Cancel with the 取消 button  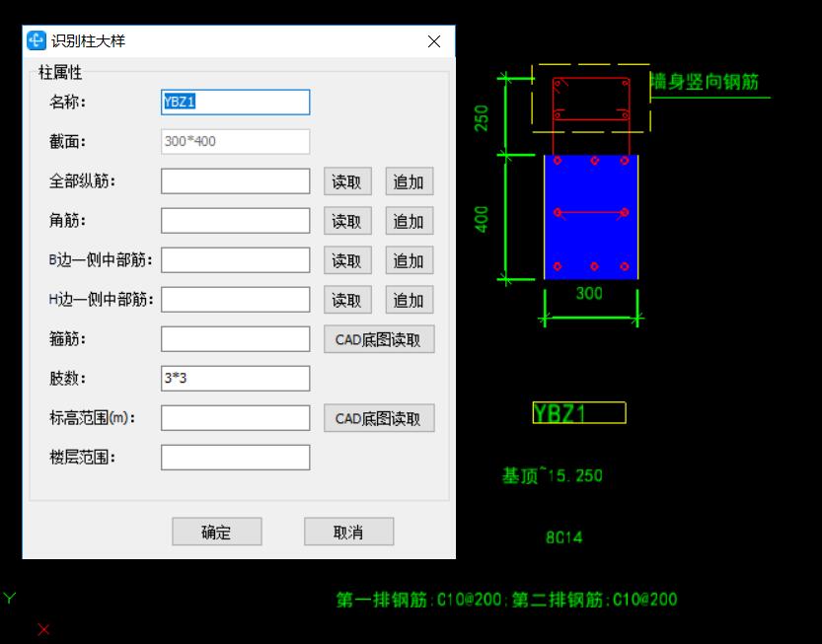[x=348, y=532]
